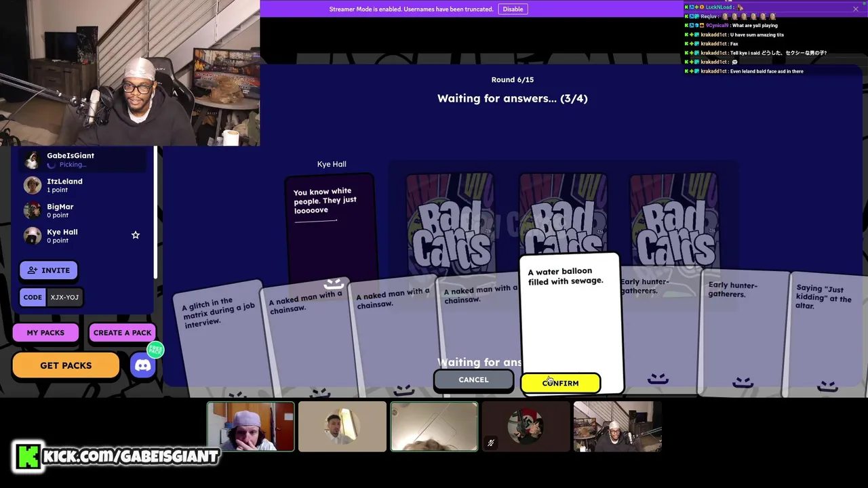Confirm the selected water balloon card
This screenshot has width=868, height=488.
pyautogui.click(x=560, y=383)
